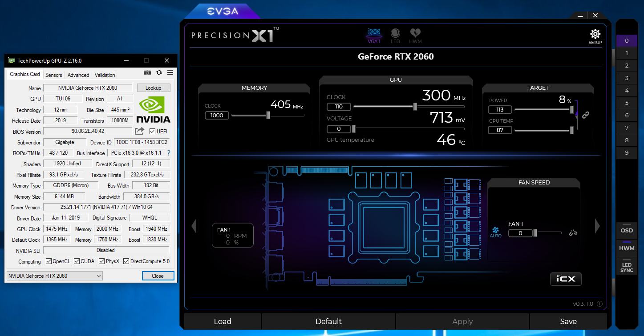Switch to GPU-Z Validation tab
The height and width of the screenshot is (336, 644).
tap(105, 75)
